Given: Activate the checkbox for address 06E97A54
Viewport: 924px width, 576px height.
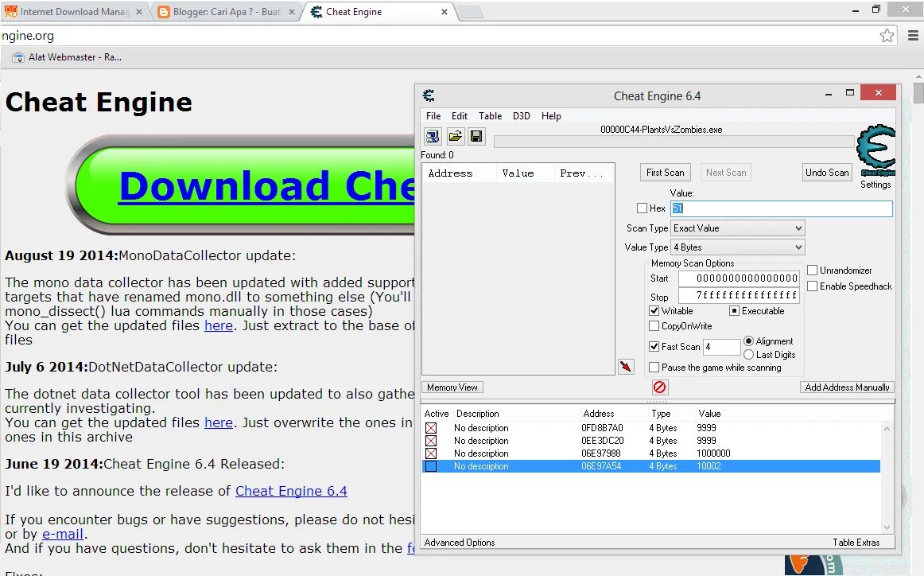Looking at the screenshot, I should (x=431, y=466).
